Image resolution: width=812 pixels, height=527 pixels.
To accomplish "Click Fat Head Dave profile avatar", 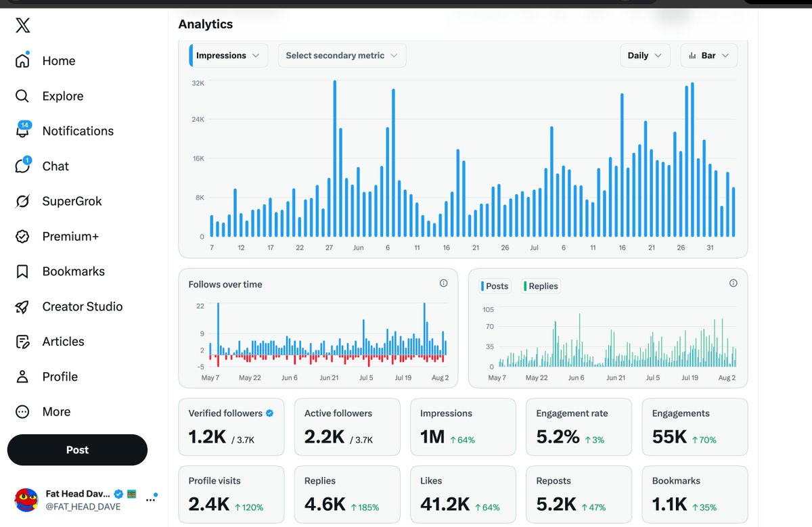I will pyautogui.click(x=26, y=499).
